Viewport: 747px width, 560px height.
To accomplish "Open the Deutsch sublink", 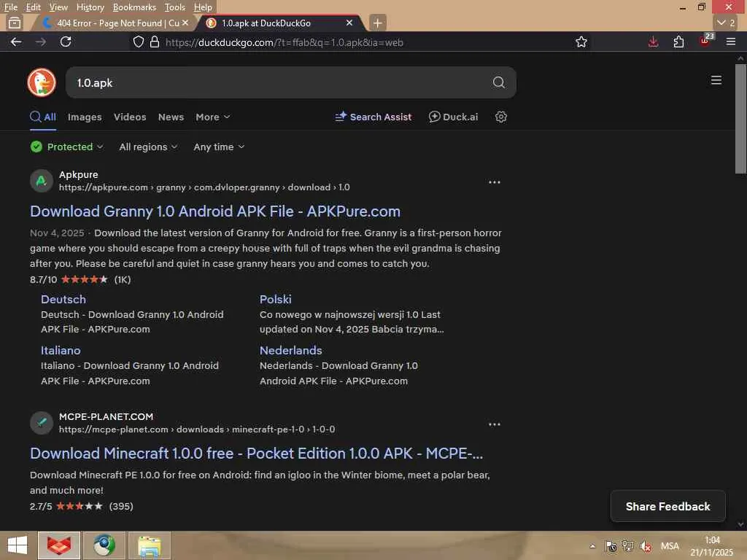I will click(63, 299).
